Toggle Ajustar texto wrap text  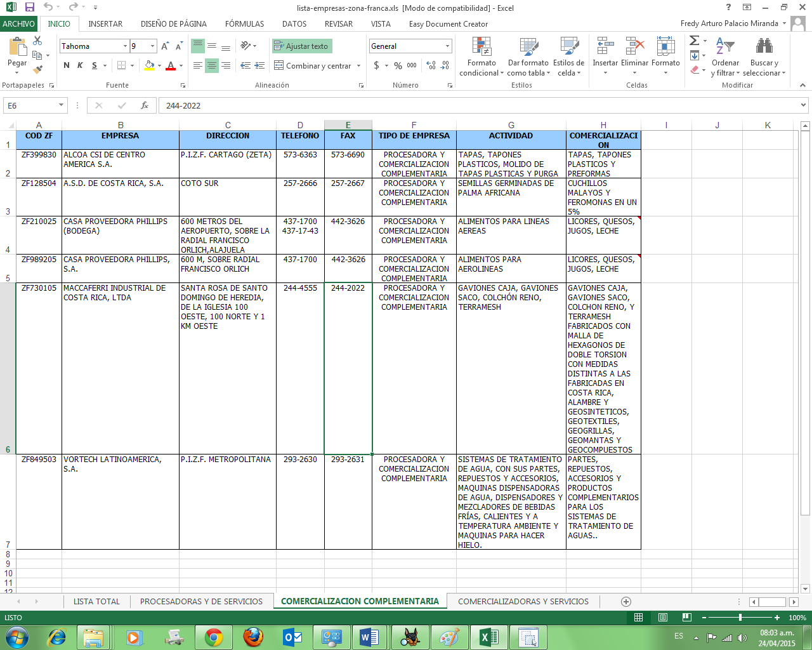point(302,46)
